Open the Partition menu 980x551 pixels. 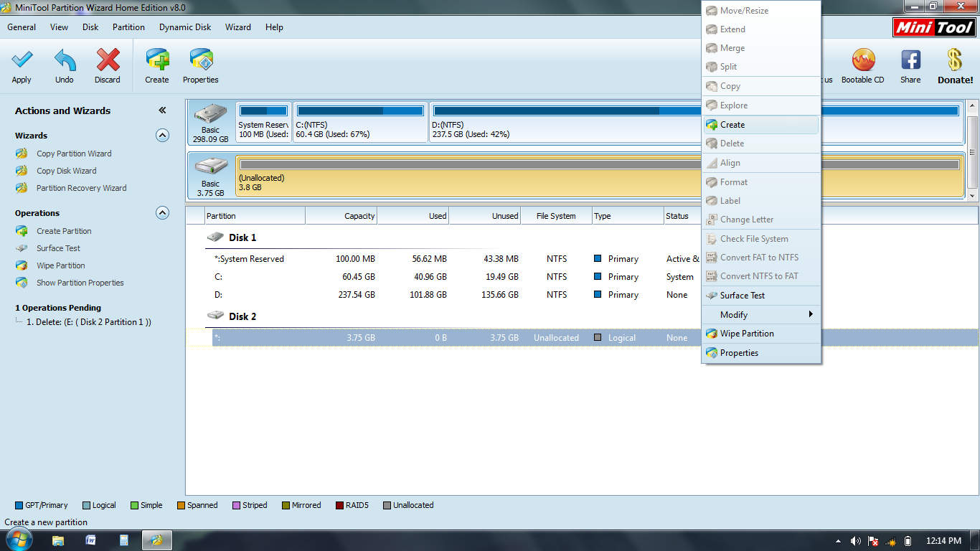tap(128, 27)
